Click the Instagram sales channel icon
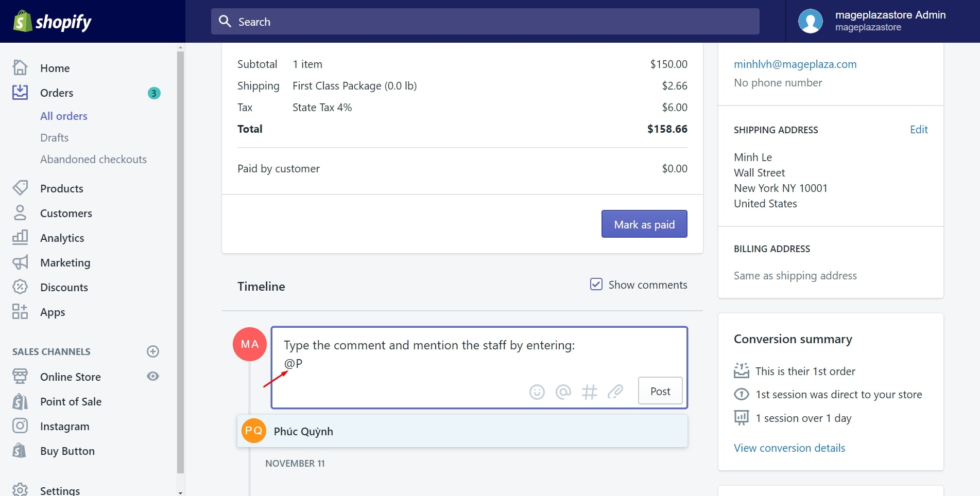Image resolution: width=980 pixels, height=496 pixels. [20, 426]
